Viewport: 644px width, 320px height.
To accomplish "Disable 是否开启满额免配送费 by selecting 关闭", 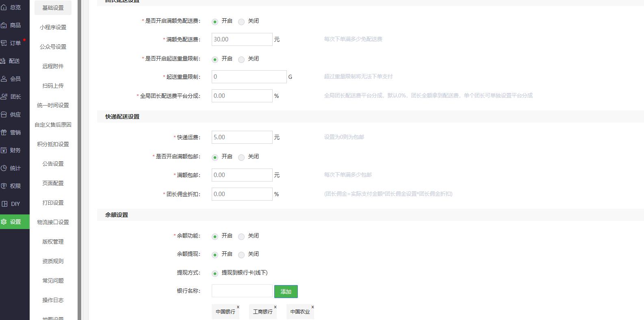I will pos(241,22).
